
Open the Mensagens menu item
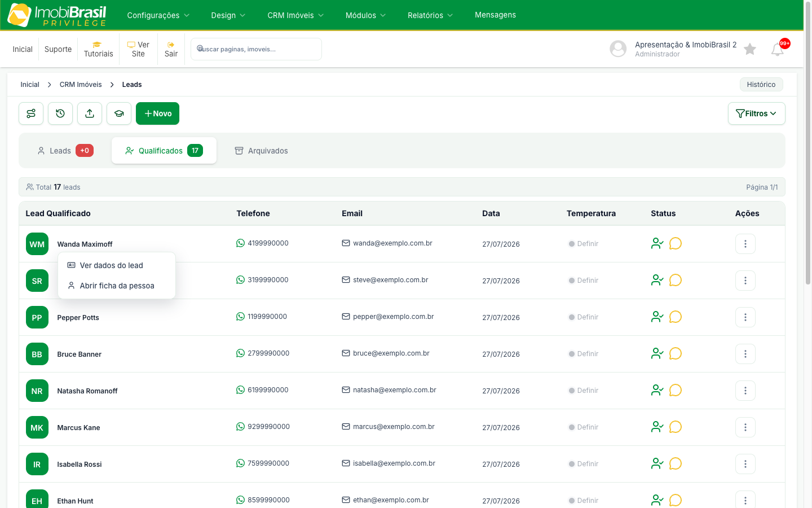point(495,15)
